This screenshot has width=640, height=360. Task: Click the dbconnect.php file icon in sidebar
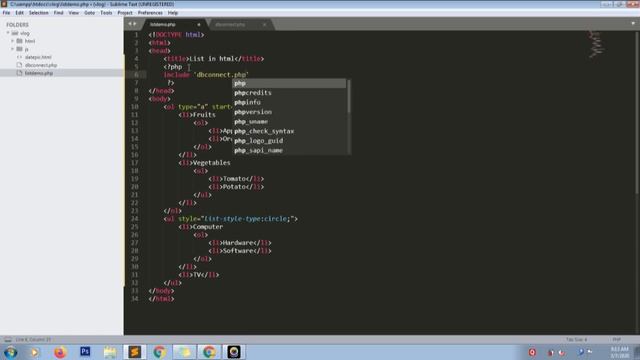click(x=19, y=65)
